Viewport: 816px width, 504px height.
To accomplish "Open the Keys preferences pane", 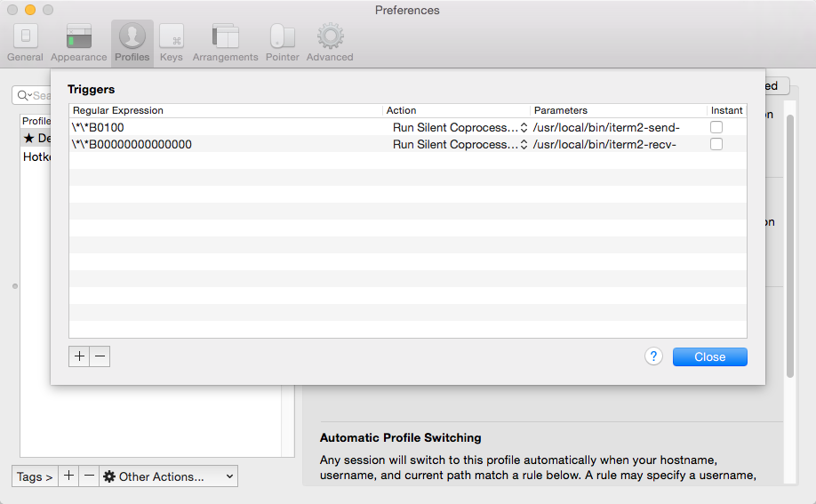I will click(171, 43).
